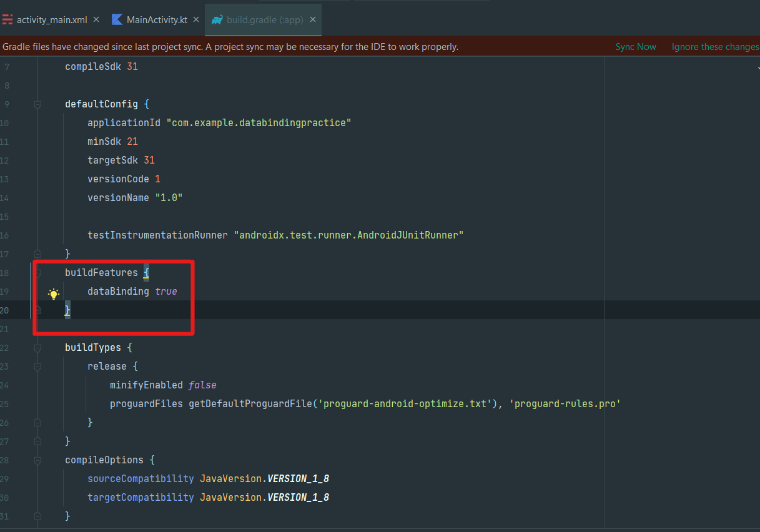Click Ignore these changes in the banner

click(x=715, y=46)
